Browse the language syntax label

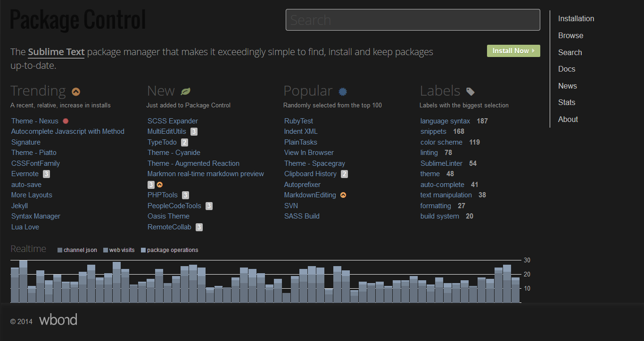tap(445, 121)
